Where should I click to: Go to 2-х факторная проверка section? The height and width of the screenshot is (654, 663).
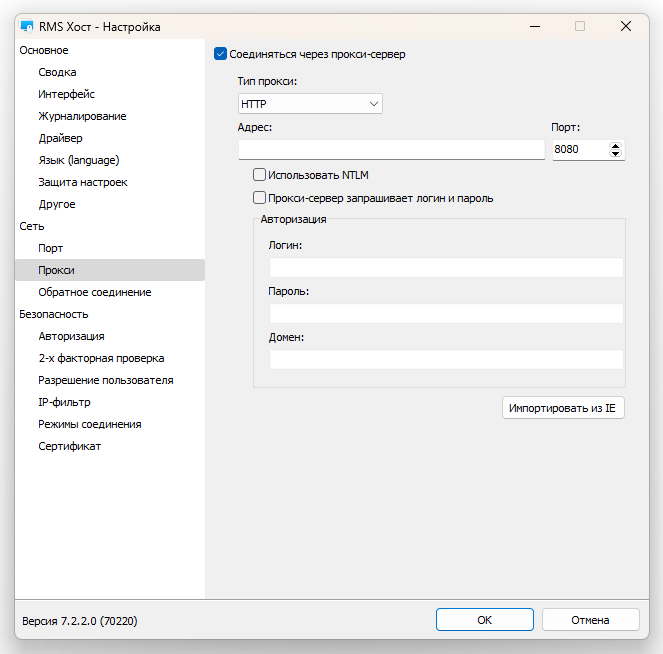coord(101,358)
